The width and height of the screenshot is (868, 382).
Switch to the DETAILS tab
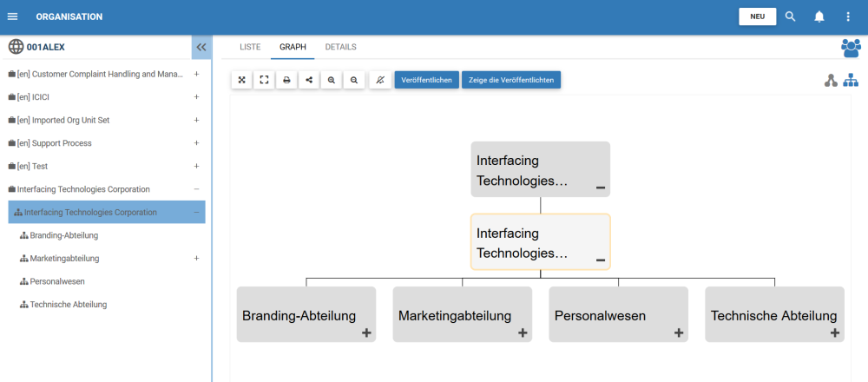pyautogui.click(x=340, y=47)
